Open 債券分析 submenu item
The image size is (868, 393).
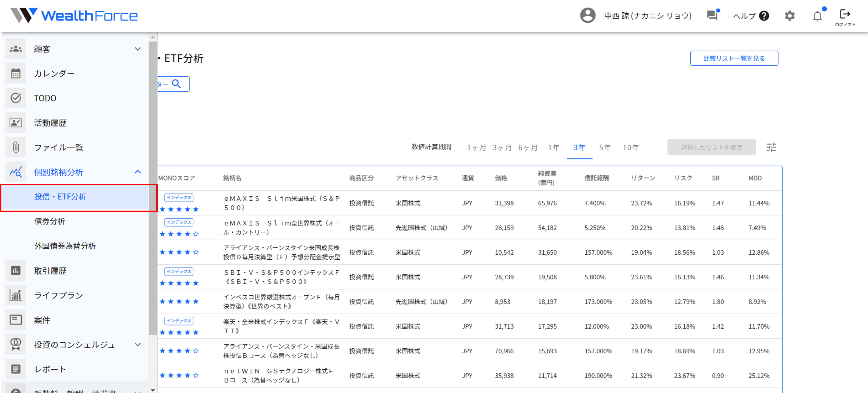tap(49, 221)
